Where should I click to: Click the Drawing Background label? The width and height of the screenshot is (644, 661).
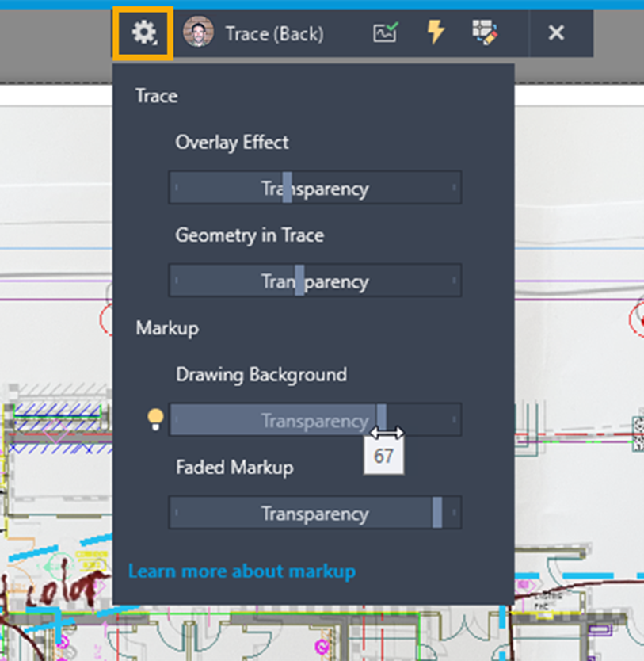(261, 375)
